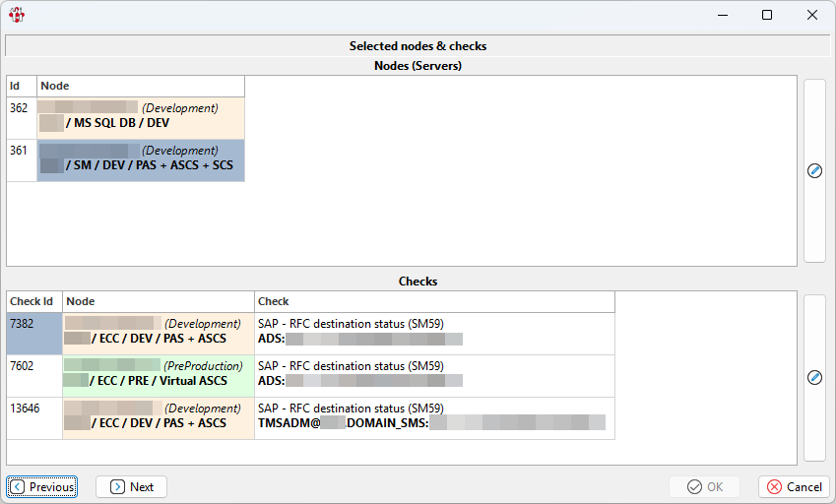Click the grayed-out OK button

(704, 486)
